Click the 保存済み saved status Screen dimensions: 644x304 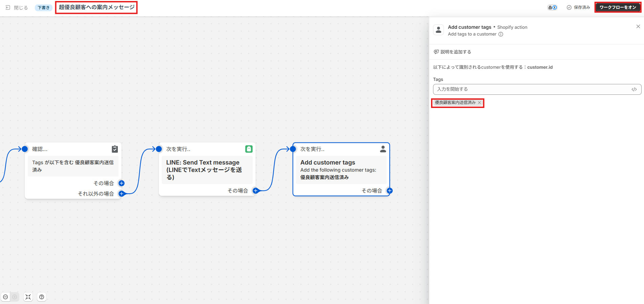pos(578,7)
